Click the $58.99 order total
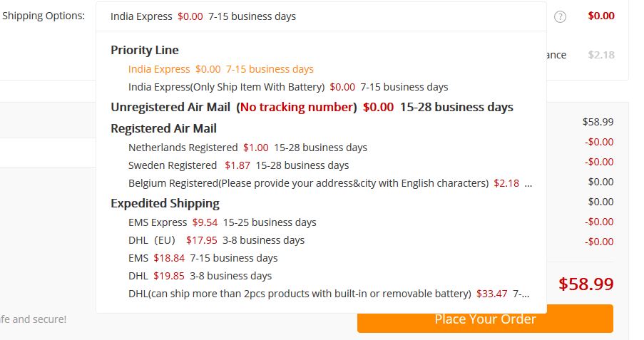 tap(586, 284)
